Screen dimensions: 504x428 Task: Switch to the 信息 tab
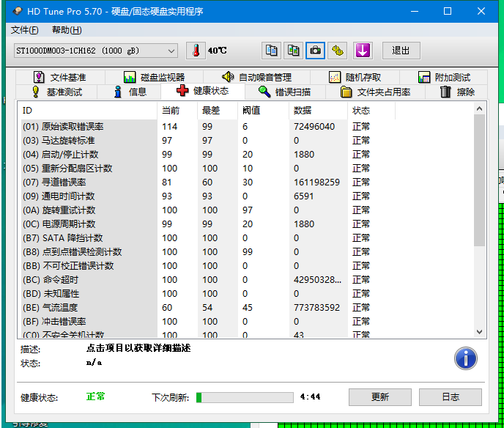click(129, 92)
